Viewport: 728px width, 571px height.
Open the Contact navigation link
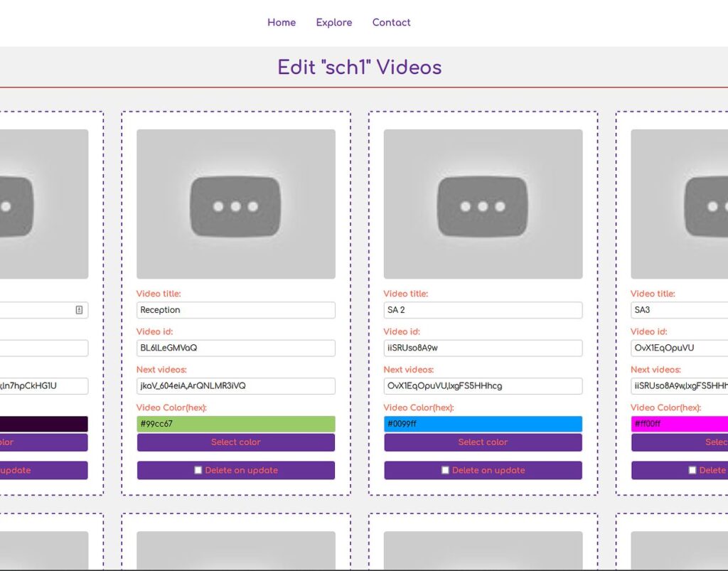391,23
